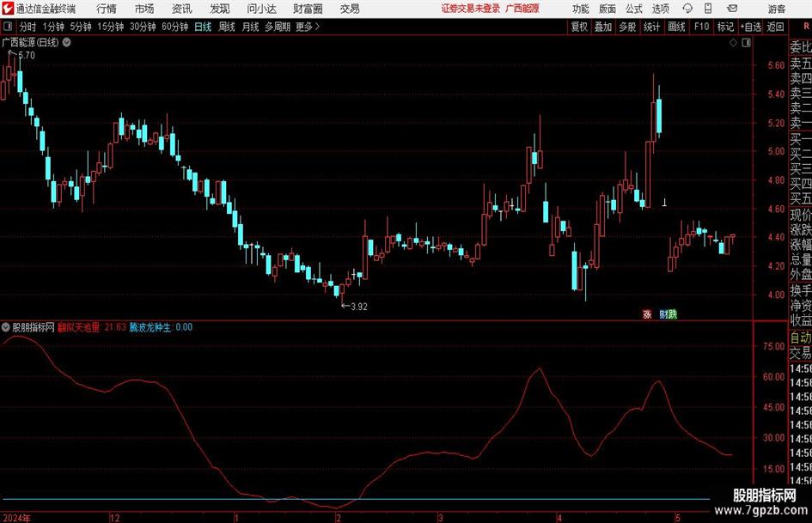The height and width of the screenshot is (523, 812).
Task: Click the 返回 back button
Action: coord(775,27)
